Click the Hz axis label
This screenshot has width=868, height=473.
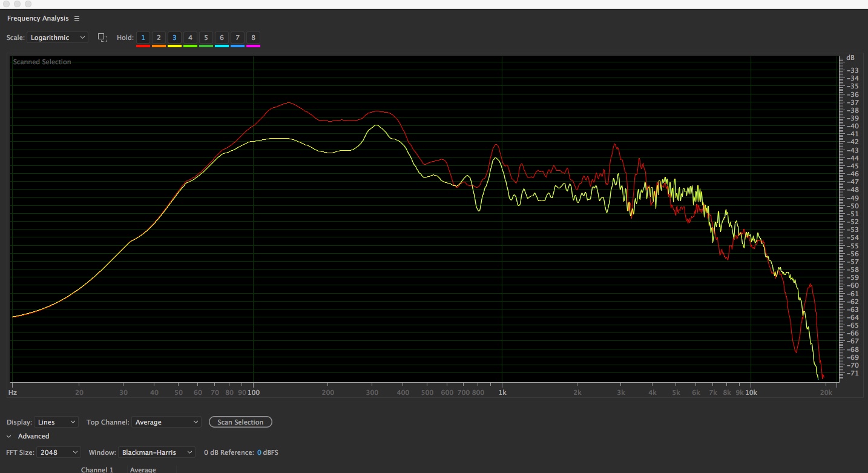click(x=12, y=392)
